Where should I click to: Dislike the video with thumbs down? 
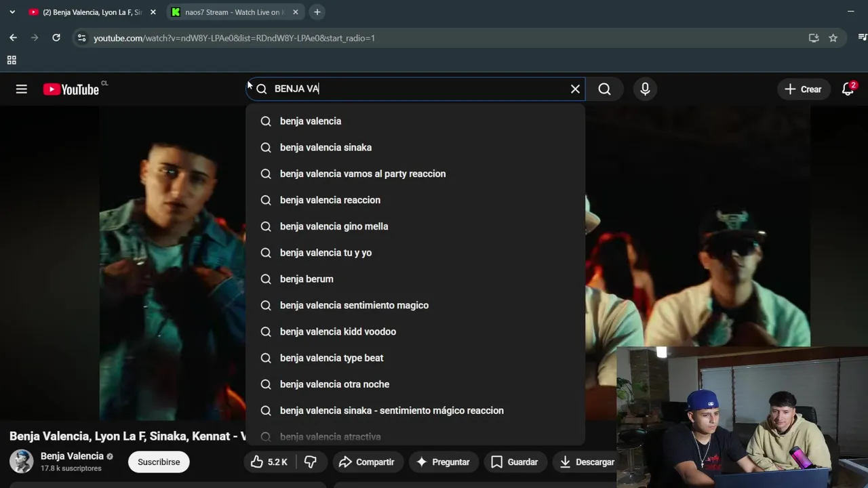point(311,462)
